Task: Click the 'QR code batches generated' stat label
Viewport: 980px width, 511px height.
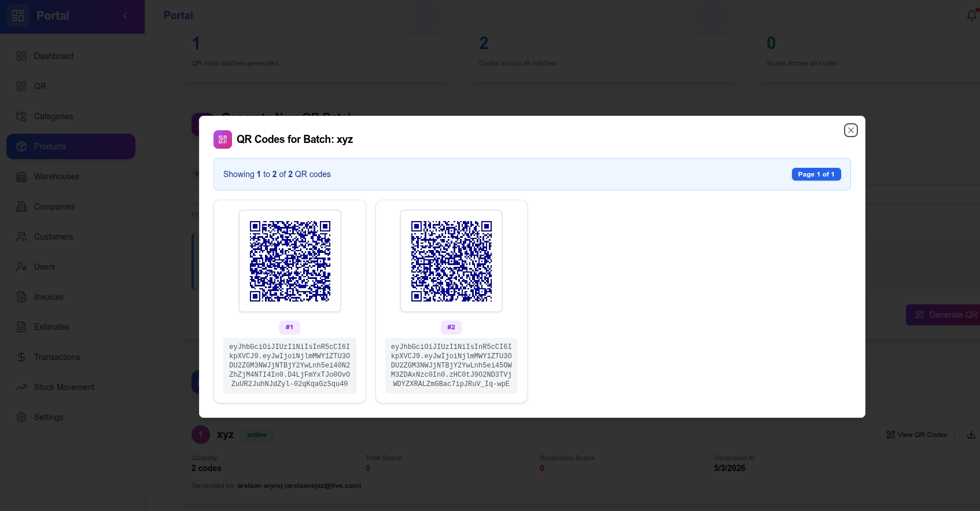Action: [x=235, y=63]
